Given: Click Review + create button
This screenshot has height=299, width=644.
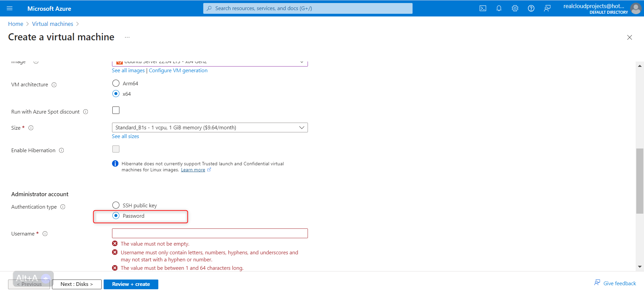Looking at the screenshot, I should tap(131, 284).
